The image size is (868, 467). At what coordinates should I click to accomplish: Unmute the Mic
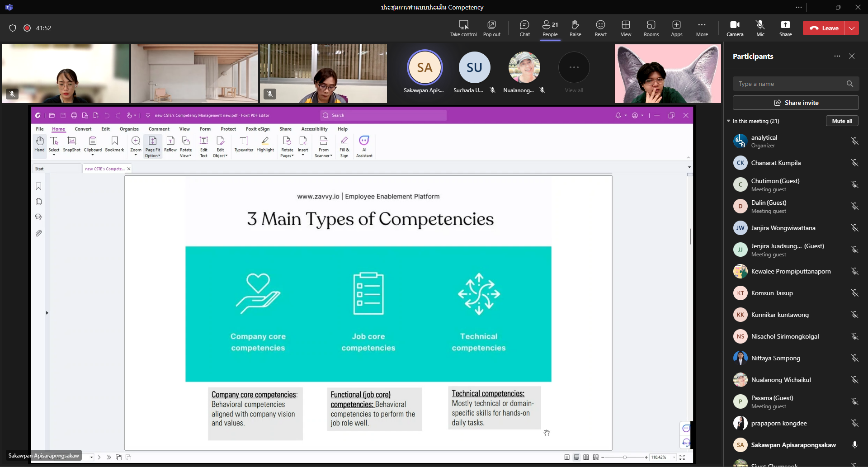coord(760,28)
